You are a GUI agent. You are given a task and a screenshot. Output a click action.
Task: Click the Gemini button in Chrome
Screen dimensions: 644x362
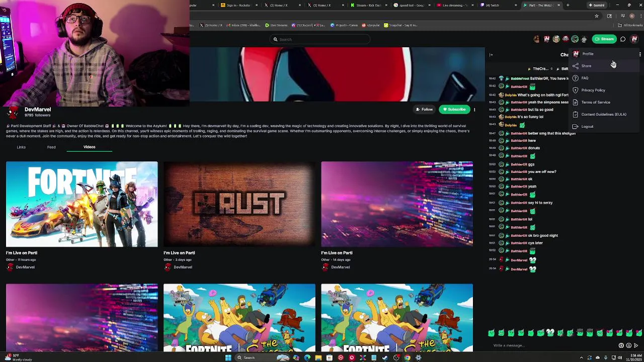pos(597,5)
